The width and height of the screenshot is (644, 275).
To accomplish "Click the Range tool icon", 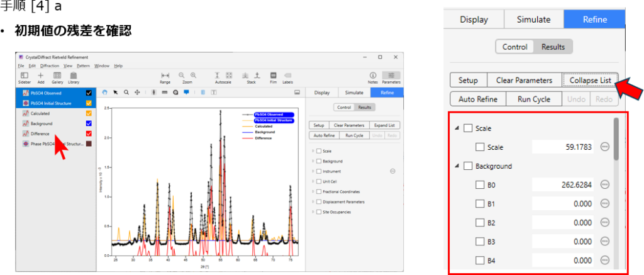I will pyautogui.click(x=165, y=75).
